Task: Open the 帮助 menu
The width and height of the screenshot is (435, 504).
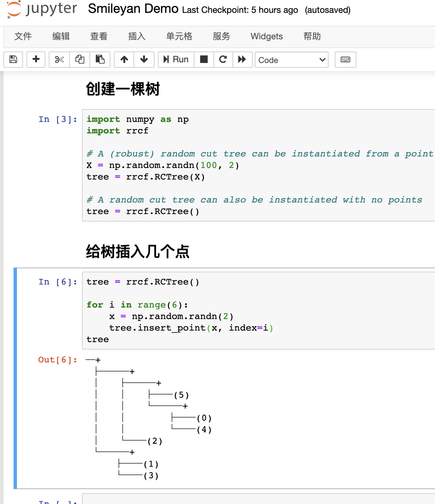Action: (x=312, y=36)
